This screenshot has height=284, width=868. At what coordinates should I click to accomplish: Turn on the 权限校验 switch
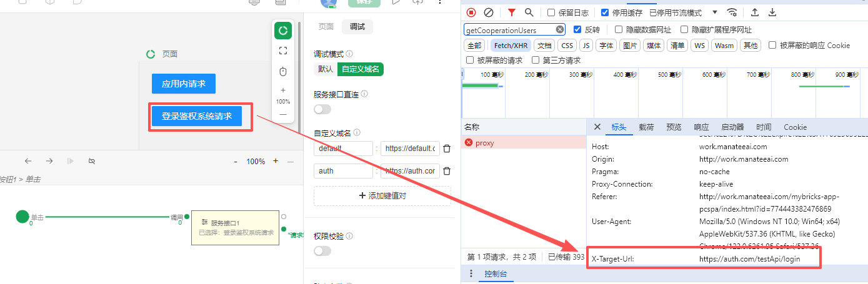(x=322, y=251)
